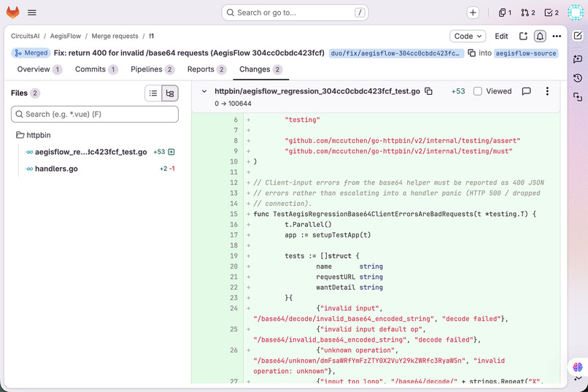Click the 'tests := []struct {' code line
The image size is (588, 392).
(322, 255)
